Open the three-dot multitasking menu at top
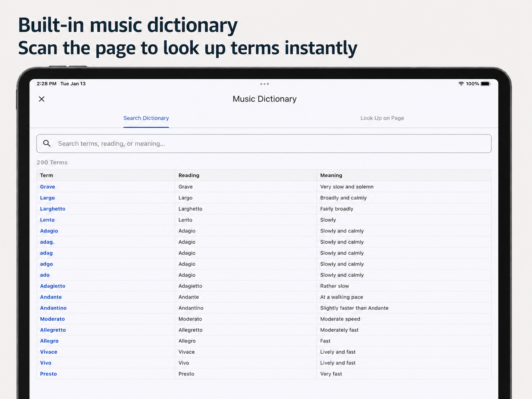Image resolution: width=532 pixels, height=399 pixels. coord(264,84)
